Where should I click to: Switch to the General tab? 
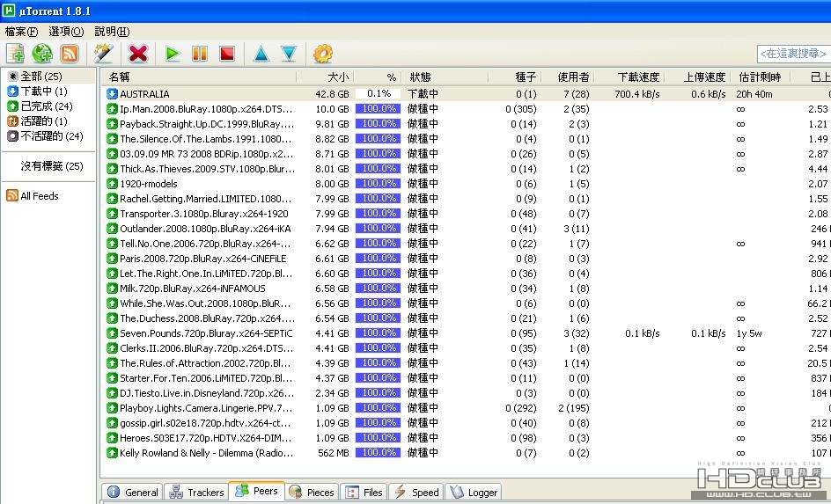point(133,493)
